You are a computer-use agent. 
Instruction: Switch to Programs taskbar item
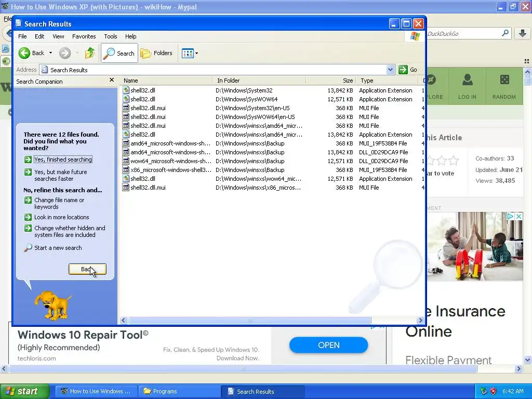179,391
